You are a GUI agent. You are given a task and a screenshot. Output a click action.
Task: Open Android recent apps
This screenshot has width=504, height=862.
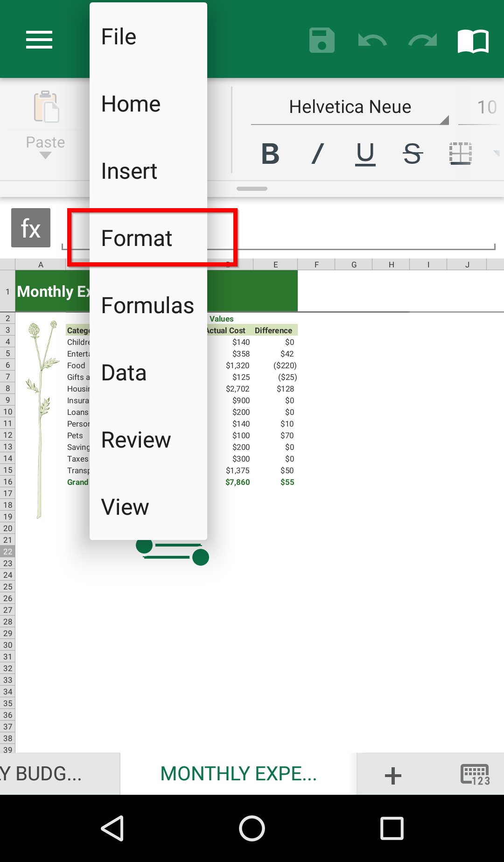click(x=392, y=828)
